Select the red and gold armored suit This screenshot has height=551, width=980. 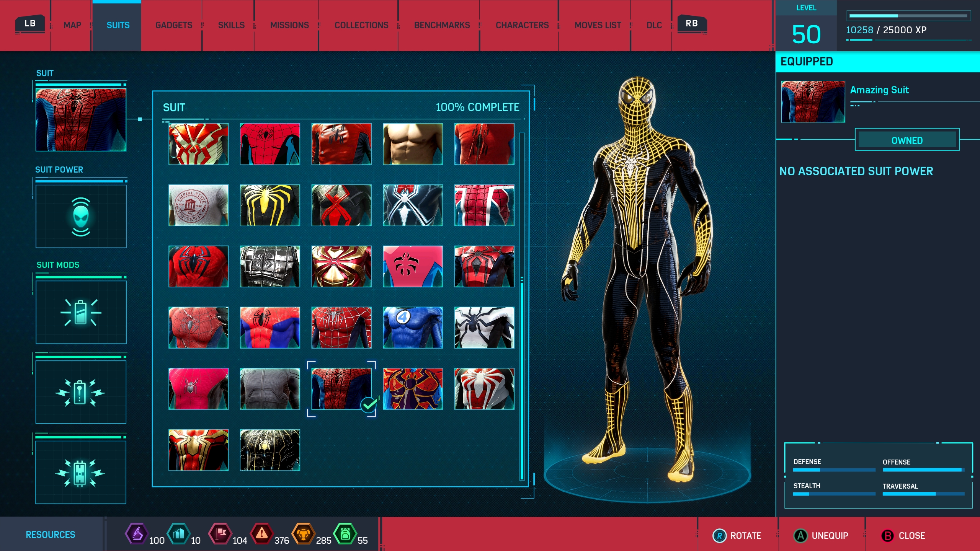341,266
